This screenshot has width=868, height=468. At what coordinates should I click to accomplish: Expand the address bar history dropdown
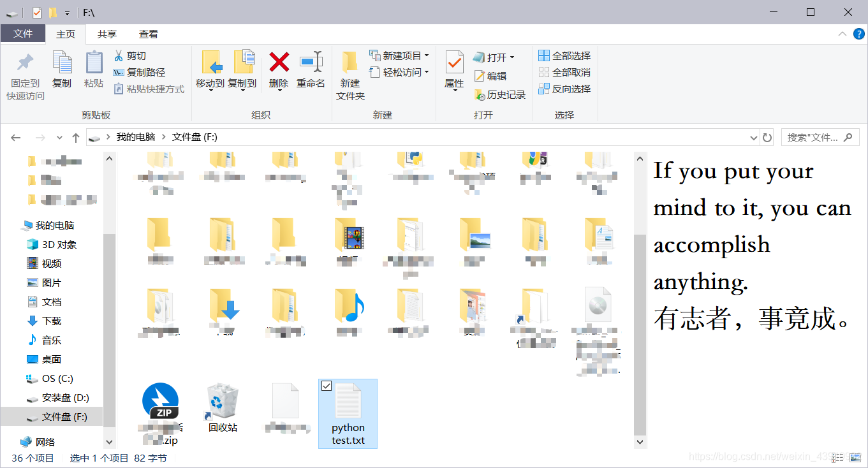(x=753, y=138)
